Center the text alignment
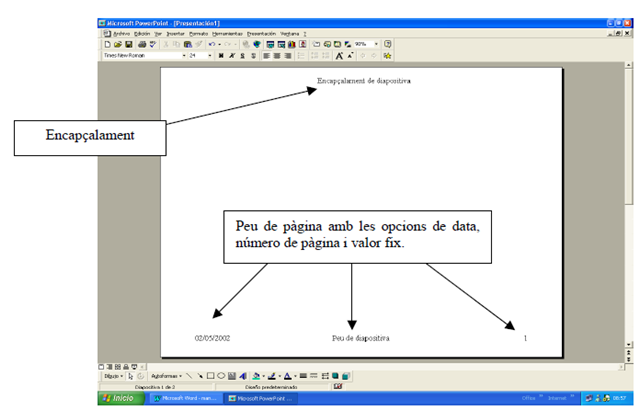 (x=277, y=56)
